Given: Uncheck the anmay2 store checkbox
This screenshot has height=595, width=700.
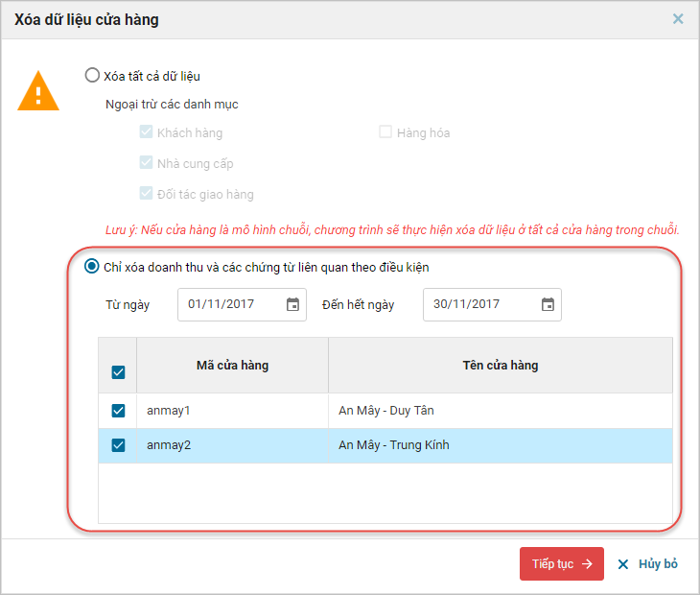Looking at the screenshot, I should pyautogui.click(x=118, y=445).
